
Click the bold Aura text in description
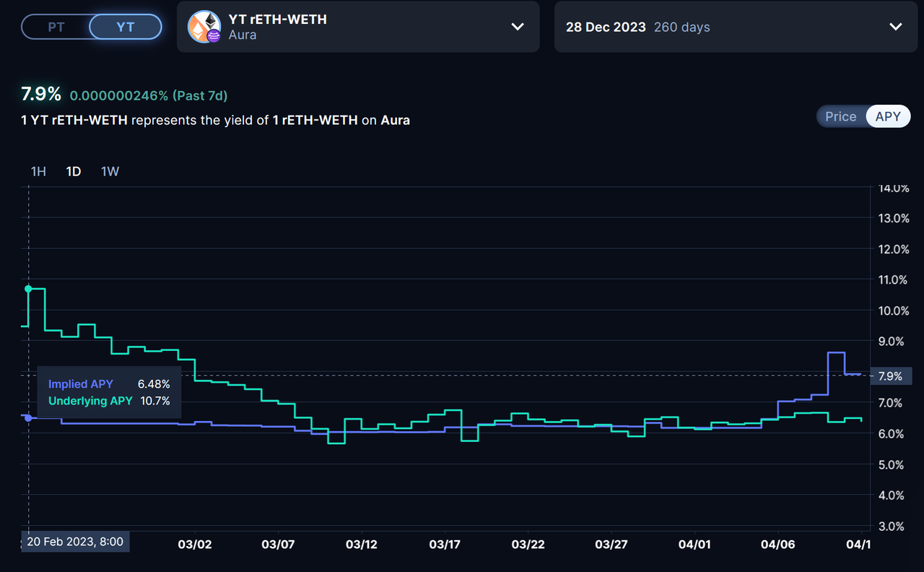tap(395, 120)
